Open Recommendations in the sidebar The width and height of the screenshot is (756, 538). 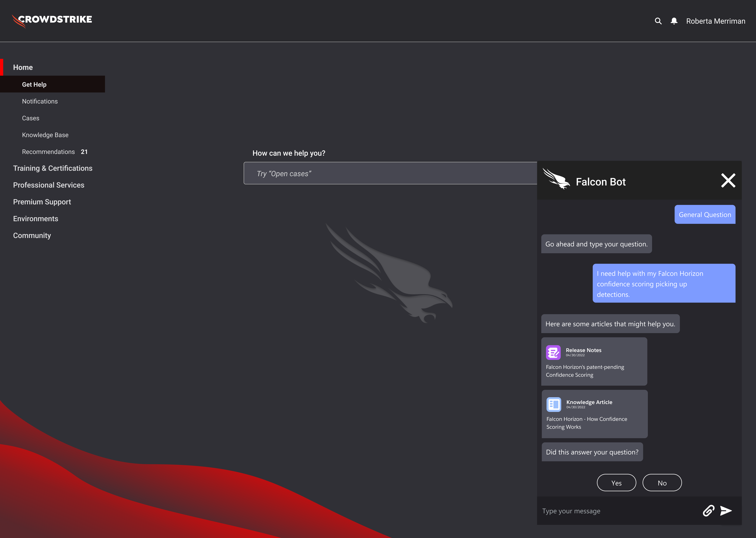point(48,152)
